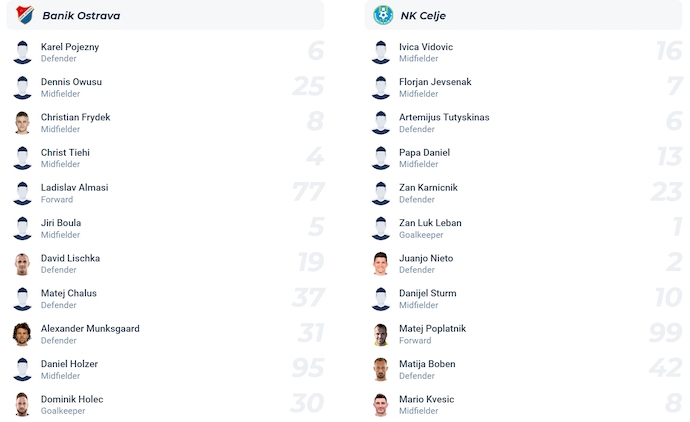
Task: Click Matija Boben's player photo
Action: click(381, 369)
